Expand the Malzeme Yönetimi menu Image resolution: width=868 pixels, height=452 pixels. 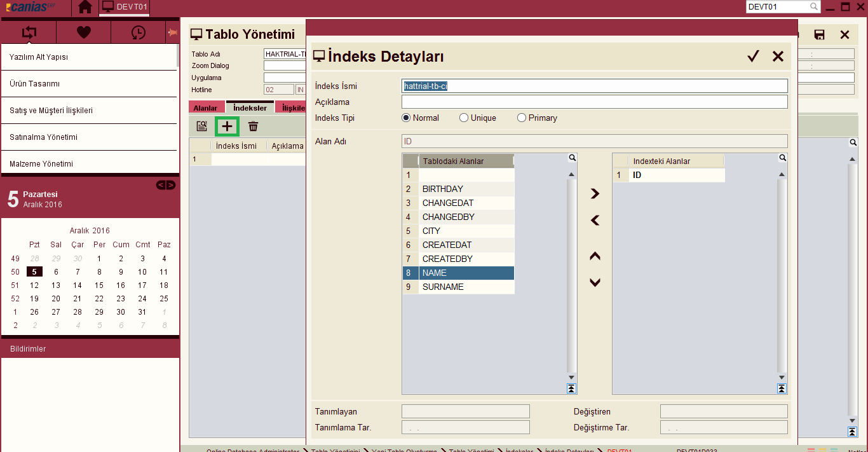[89, 164]
